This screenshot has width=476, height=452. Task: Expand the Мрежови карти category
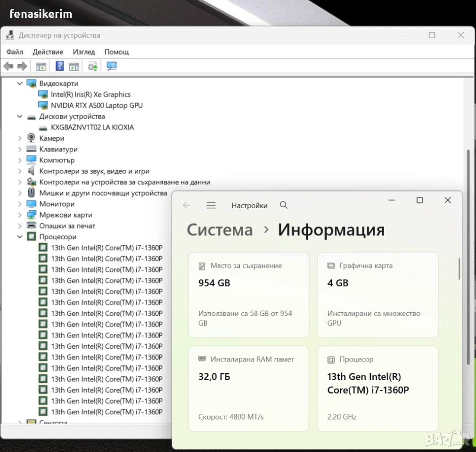tap(20, 215)
